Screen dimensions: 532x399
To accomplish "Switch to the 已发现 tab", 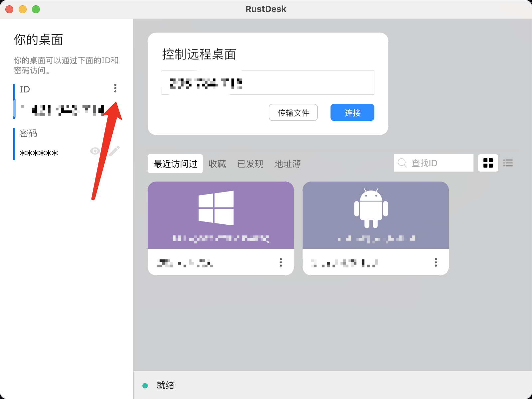I will point(250,164).
